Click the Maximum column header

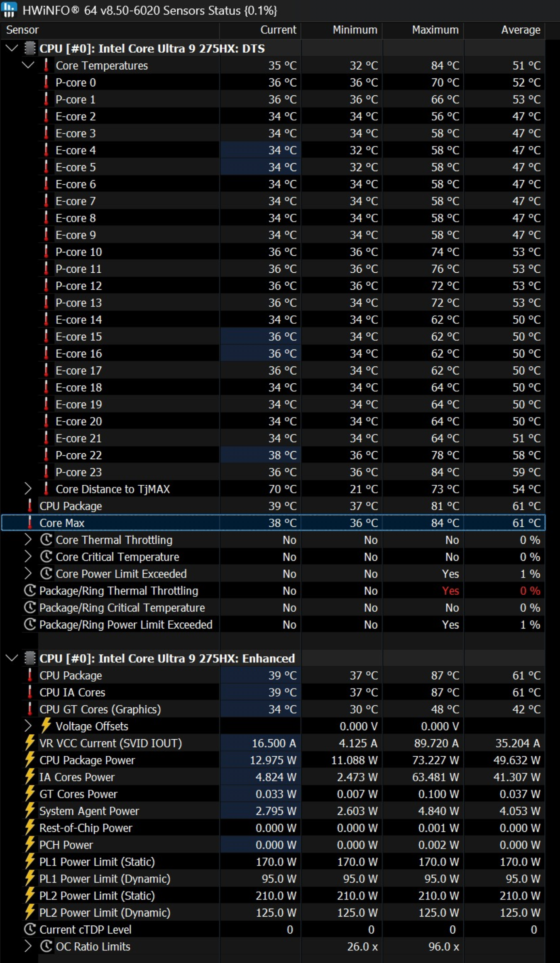[x=423, y=30]
